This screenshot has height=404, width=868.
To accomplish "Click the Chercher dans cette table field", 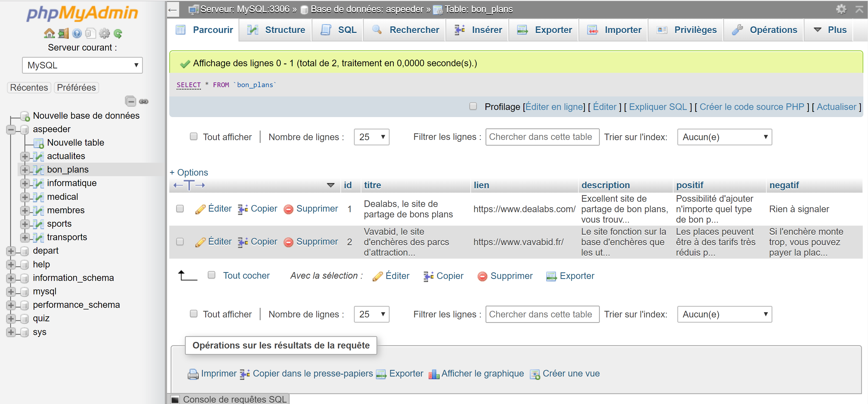I will 542,137.
